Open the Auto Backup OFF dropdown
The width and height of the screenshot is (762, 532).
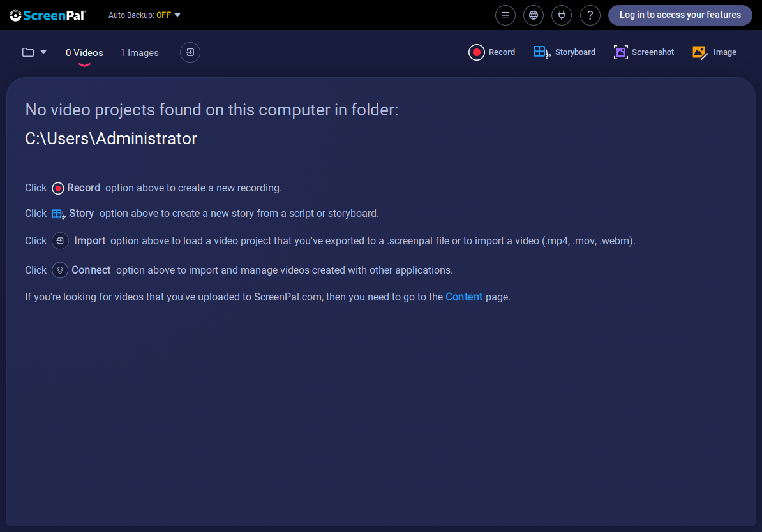144,15
